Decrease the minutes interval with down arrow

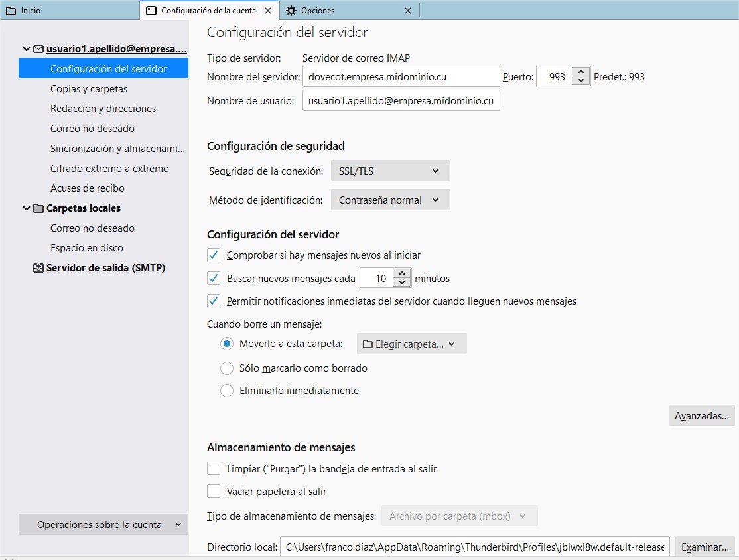(401, 283)
